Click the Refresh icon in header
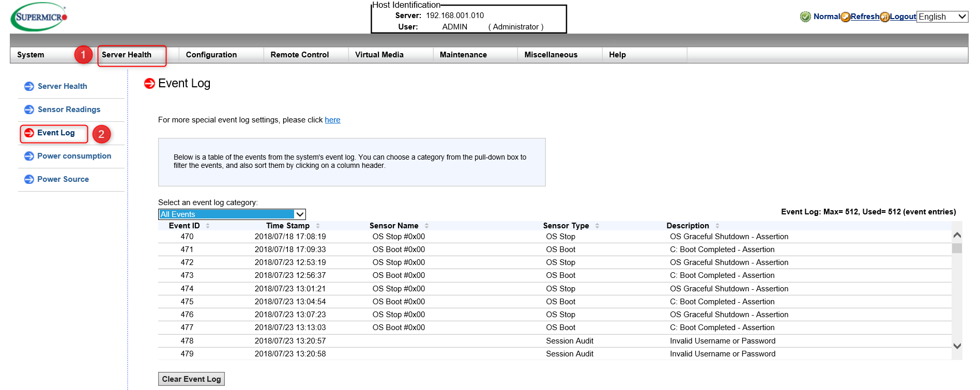Image resolution: width=980 pixels, height=390 pixels. [846, 17]
